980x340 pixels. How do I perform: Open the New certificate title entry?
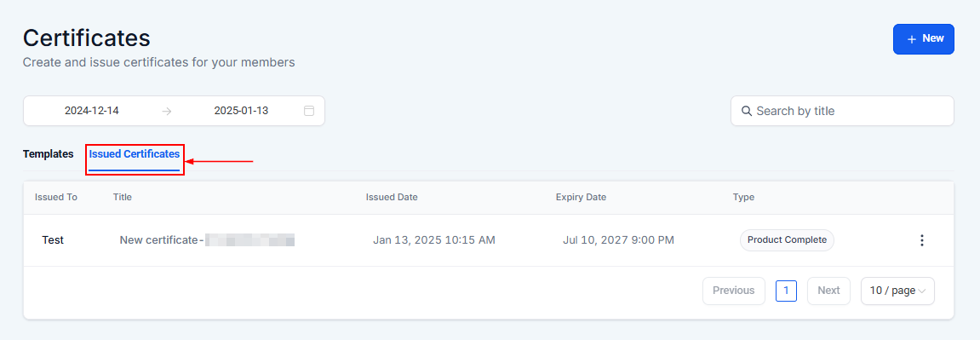207,240
